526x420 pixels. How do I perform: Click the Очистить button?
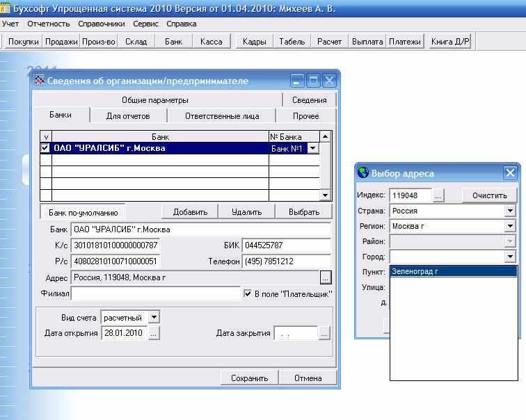click(489, 195)
